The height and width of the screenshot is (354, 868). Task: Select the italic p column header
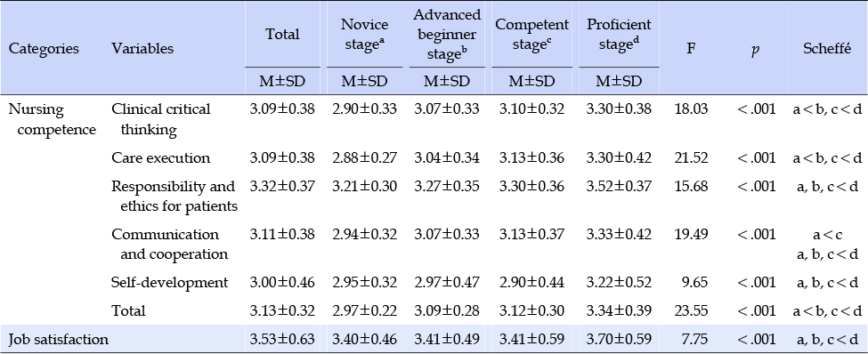click(755, 50)
